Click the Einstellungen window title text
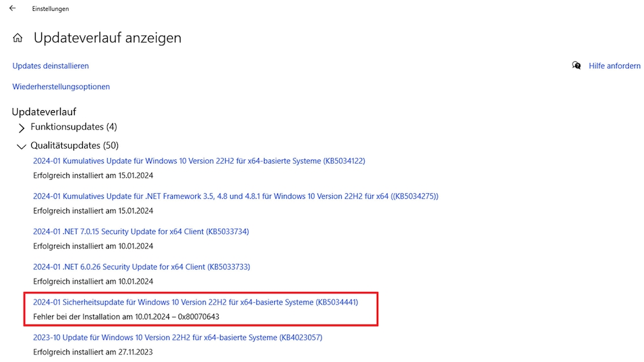This screenshot has height=362, width=644. [50, 9]
